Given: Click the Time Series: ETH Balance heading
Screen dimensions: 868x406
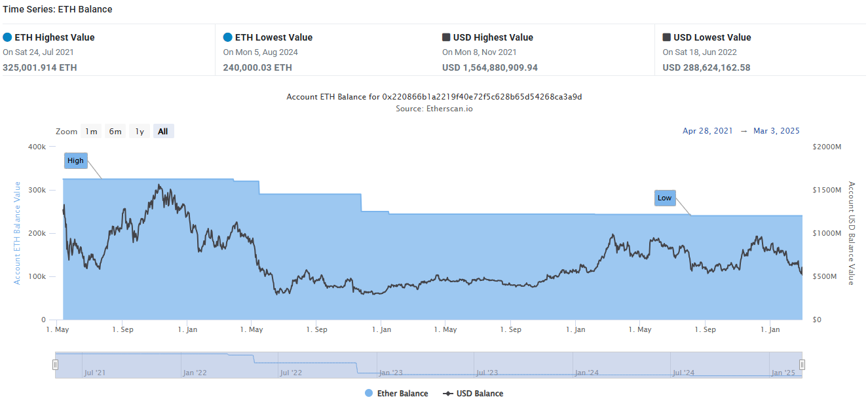Looking at the screenshot, I should (56, 9).
